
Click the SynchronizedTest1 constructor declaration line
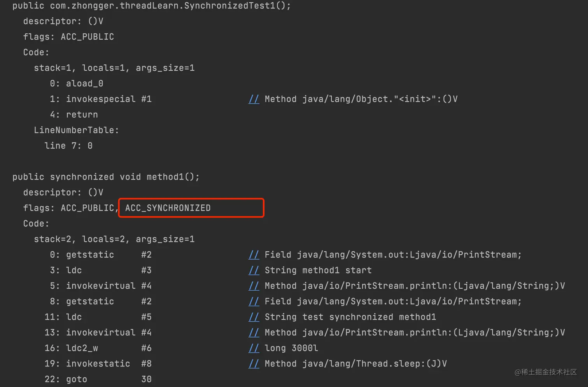pyautogui.click(x=151, y=6)
